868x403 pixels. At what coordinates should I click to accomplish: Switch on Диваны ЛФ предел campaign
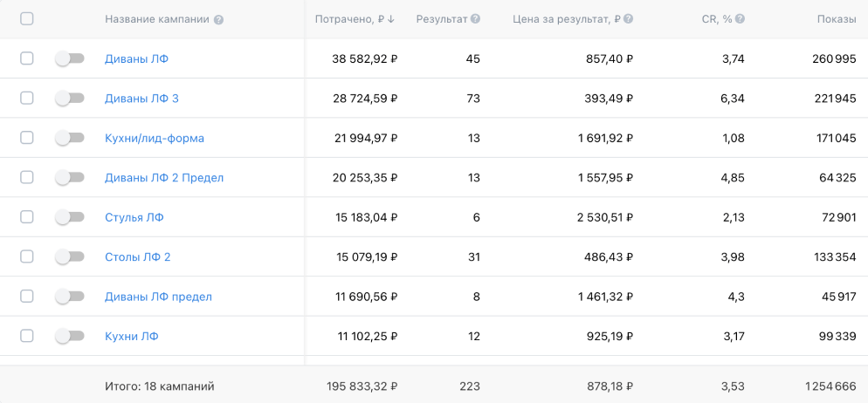tap(70, 297)
